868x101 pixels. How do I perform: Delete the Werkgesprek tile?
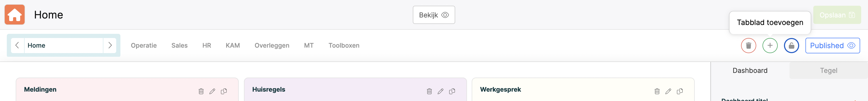click(x=657, y=91)
